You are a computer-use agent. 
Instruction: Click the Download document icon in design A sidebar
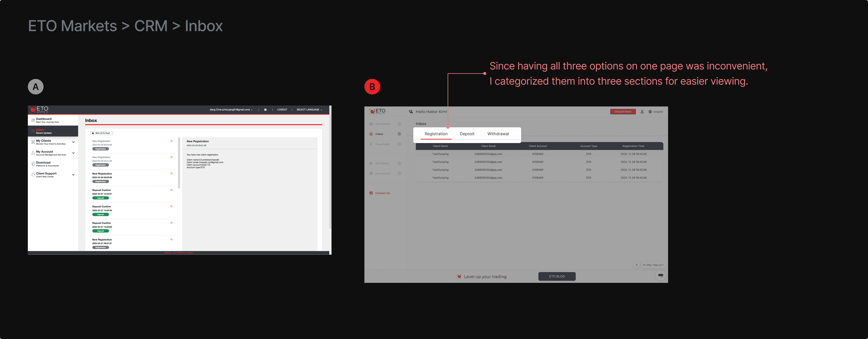tap(33, 164)
